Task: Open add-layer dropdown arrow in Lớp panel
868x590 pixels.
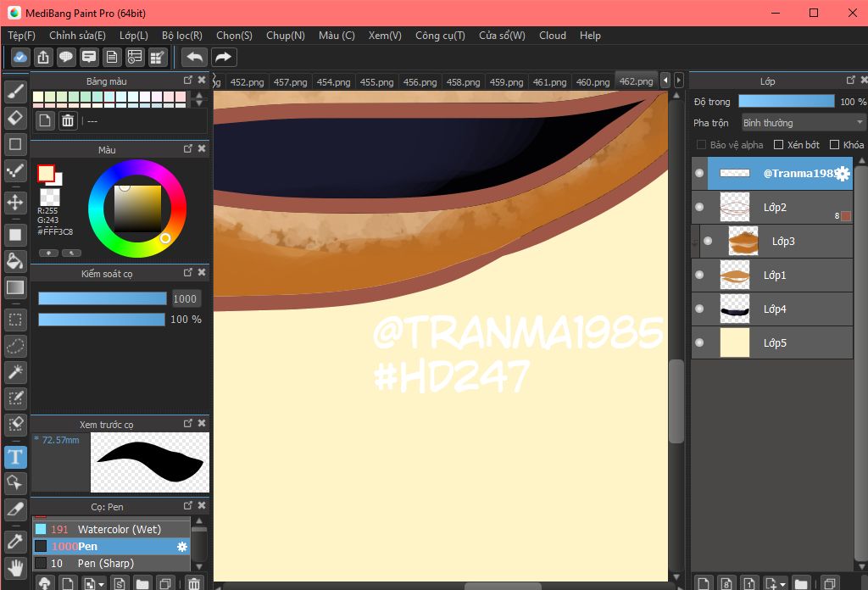Action: pos(782,584)
